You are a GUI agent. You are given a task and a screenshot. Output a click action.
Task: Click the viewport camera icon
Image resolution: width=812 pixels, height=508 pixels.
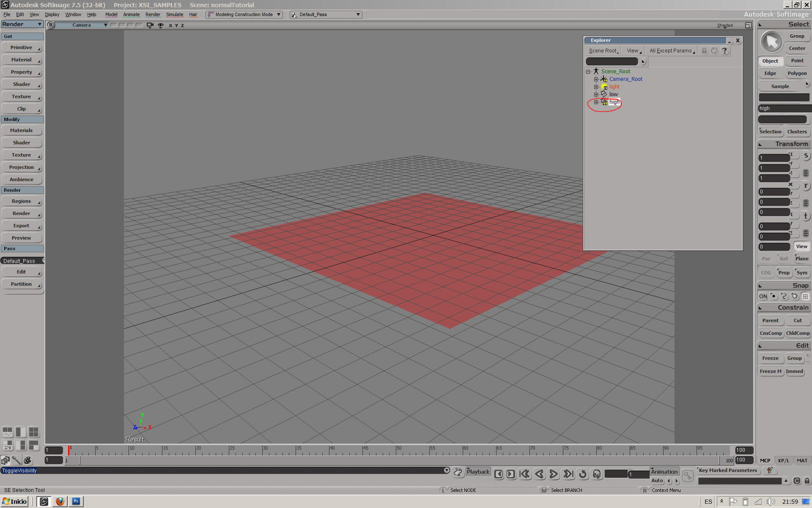click(150, 25)
